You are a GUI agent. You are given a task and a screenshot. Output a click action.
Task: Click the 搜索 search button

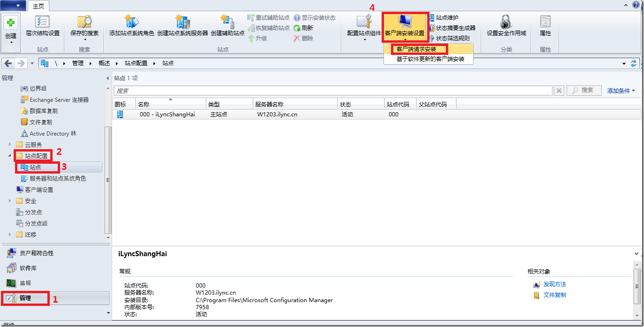tap(584, 91)
